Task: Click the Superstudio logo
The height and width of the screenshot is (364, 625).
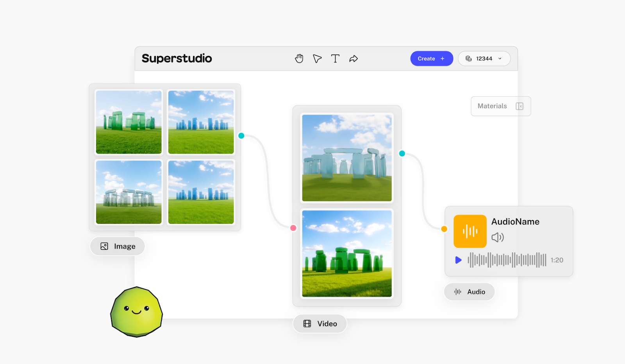Action: click(x=177, y=59)
